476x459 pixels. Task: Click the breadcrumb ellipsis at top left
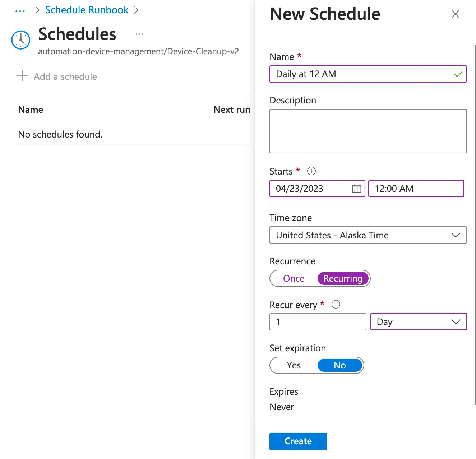pyautogui.click(x=20, y=11)
